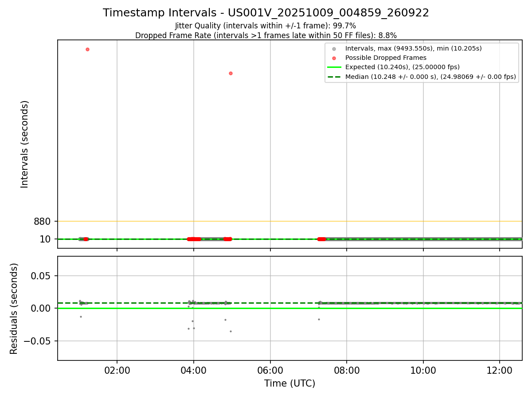Click the Time (UTC) axis label
The image size is (532, 399).
tap(290, 383)
